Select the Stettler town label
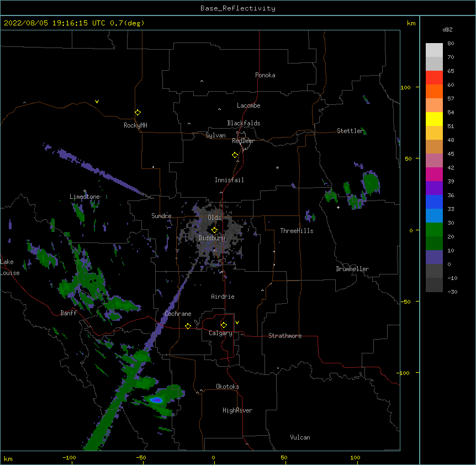 pos(350,131)
